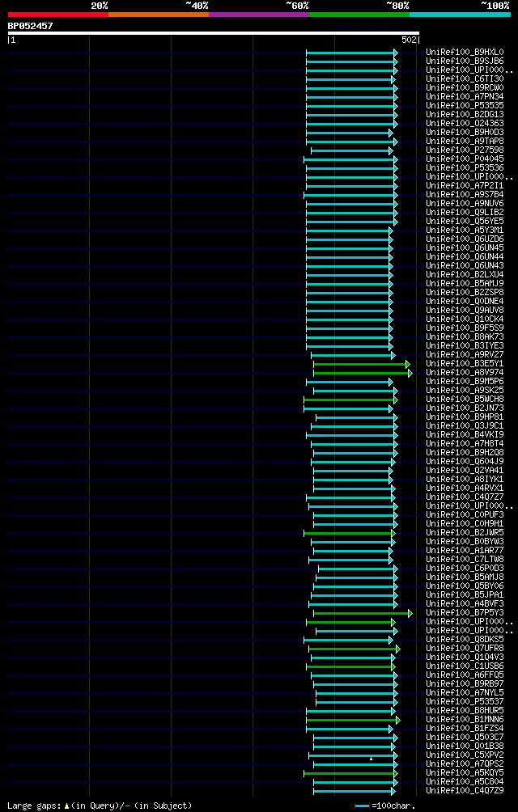Select the UniRef100_Q3J9C1 label
The width and height of the screenshot is (518, 812).
point(465,425)
